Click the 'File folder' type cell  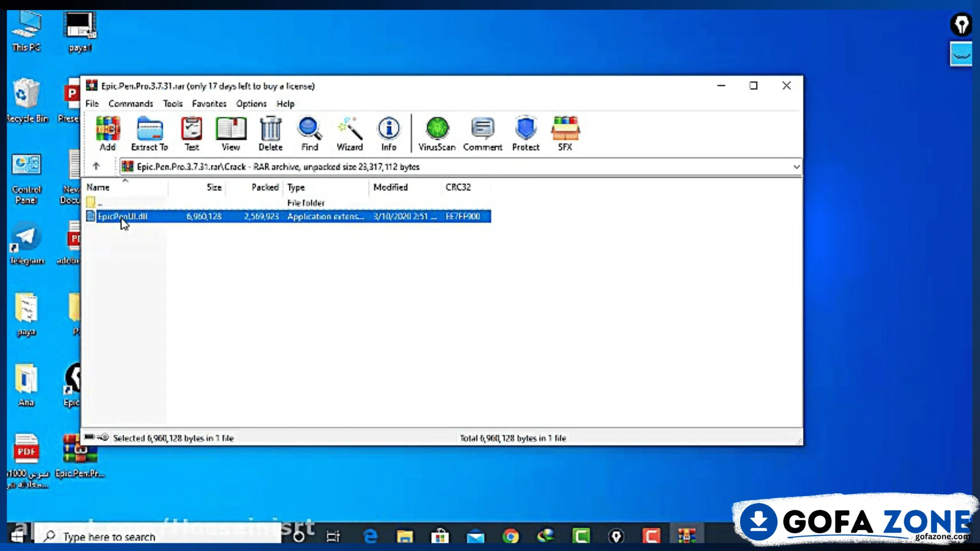306,203
